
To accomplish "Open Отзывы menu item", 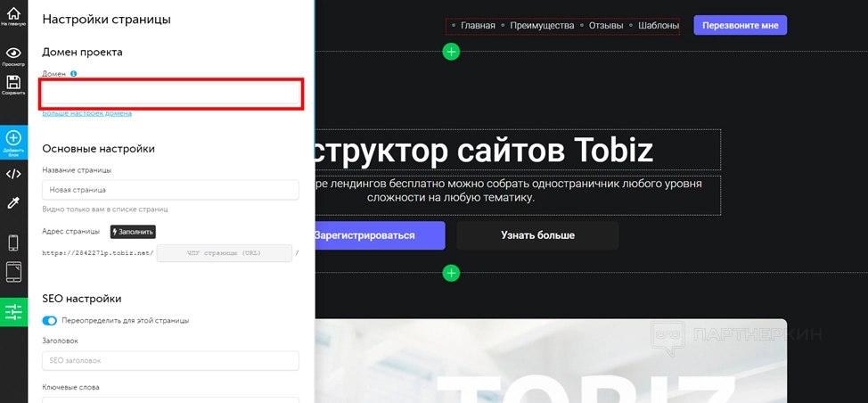I will pos(606,26).
